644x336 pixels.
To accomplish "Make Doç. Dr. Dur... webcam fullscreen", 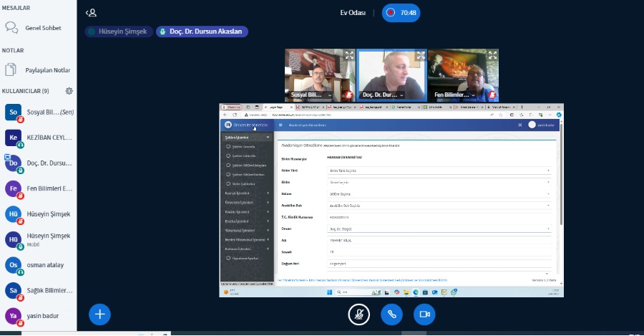I will (420, 55).
